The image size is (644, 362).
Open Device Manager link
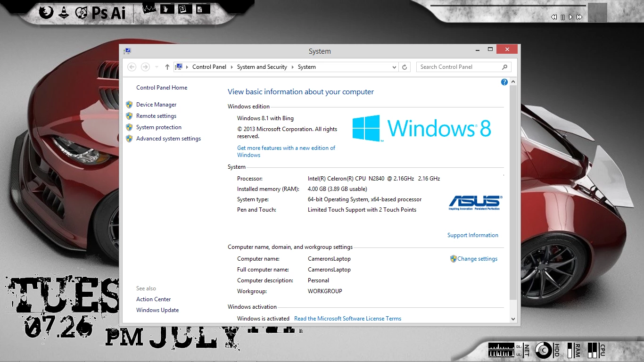point(156,105)
